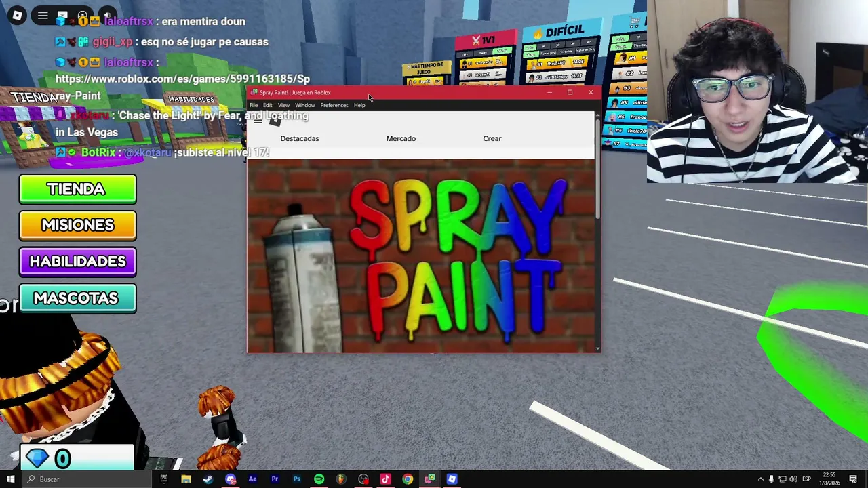Click username gigii_xp in chat

pos(113,42)
